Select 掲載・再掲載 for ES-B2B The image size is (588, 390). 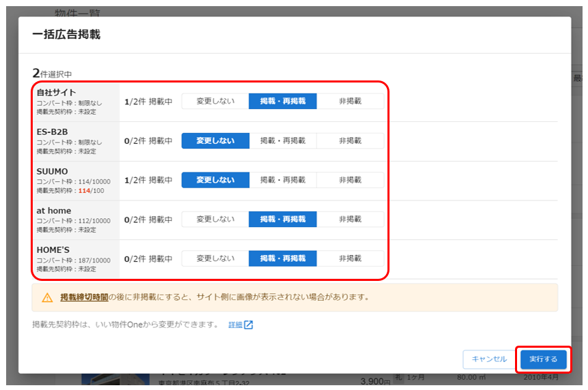click(x=283, y=140)
